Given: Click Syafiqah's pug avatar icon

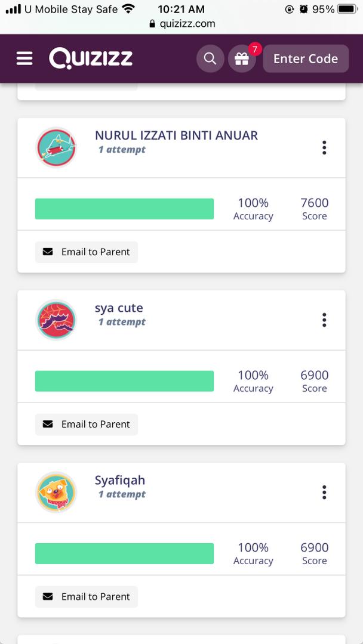Looking at the screenshot, I should (56, 492).
